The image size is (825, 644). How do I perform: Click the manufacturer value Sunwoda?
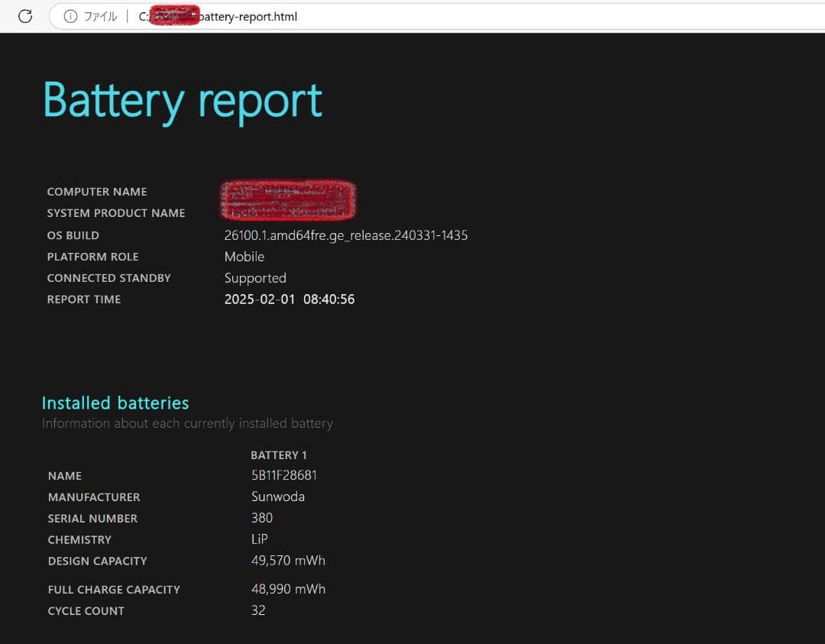pos(278,497)
